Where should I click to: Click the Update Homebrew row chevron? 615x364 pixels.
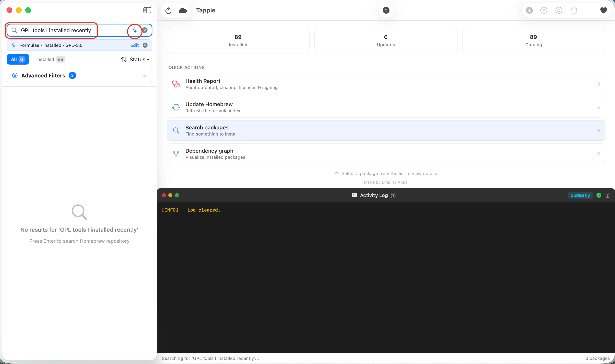point(598,107)
